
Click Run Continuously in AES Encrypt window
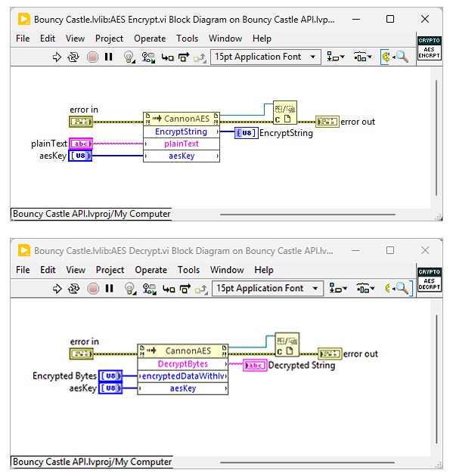point(73,57)
